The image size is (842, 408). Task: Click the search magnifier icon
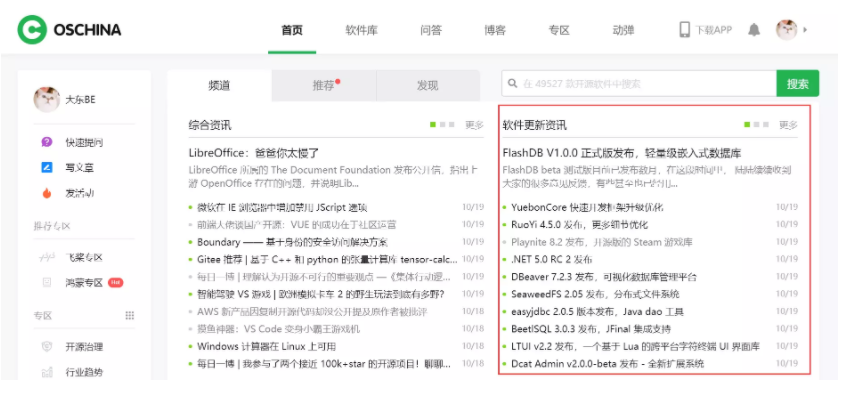pyautogui.click(x=513, y=84)
